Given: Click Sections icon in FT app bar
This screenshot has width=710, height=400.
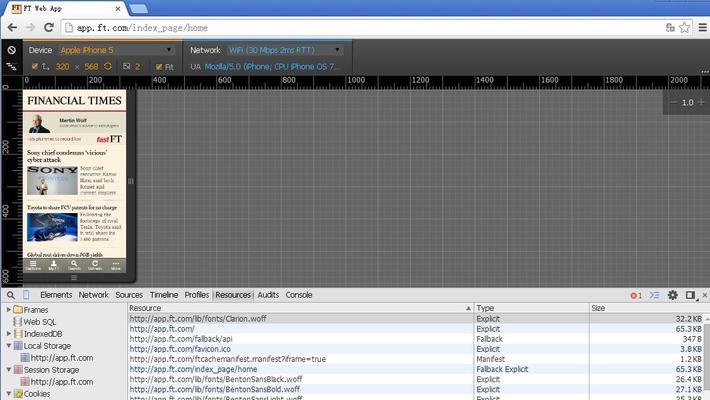Looking at the screenshot, I should (x=33, y=265).
